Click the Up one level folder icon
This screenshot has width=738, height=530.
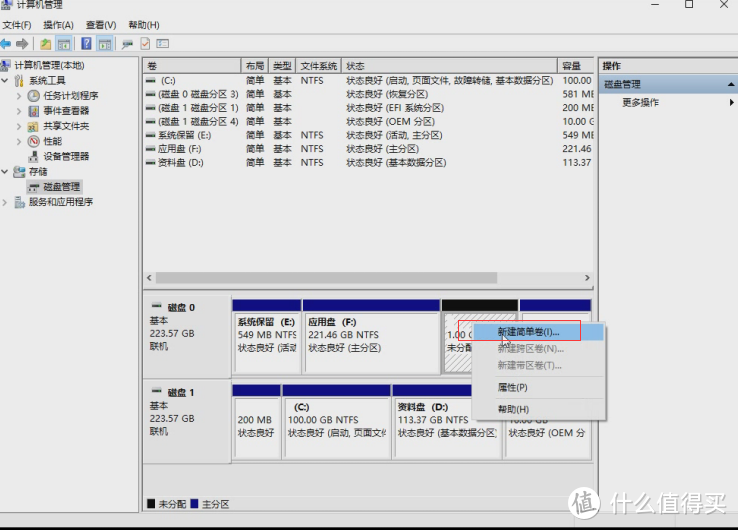tap(46, 44)
